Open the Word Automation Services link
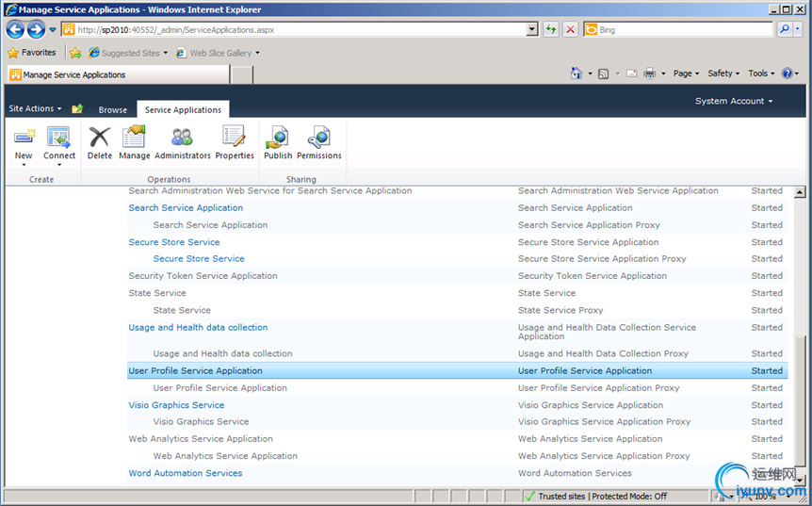 pos(186,473)
